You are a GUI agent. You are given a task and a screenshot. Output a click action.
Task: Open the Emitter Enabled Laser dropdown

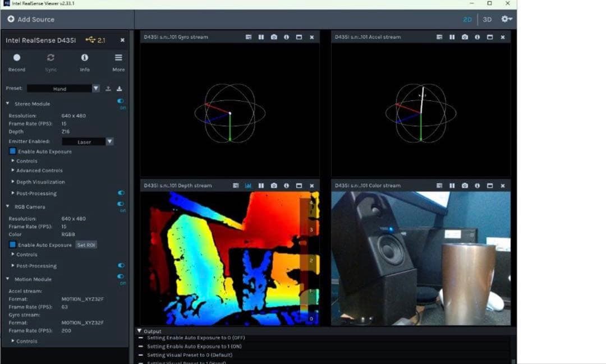pos(110,142)
